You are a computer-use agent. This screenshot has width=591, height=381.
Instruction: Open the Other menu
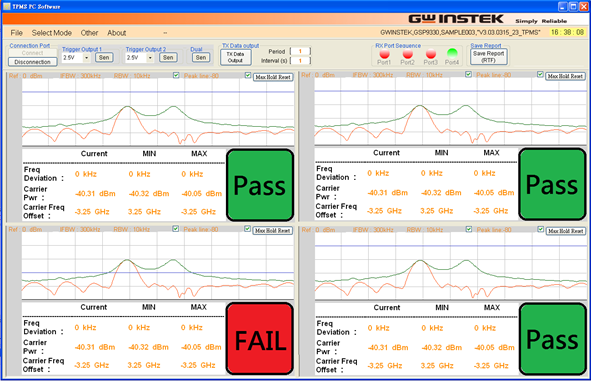[89, 33]
